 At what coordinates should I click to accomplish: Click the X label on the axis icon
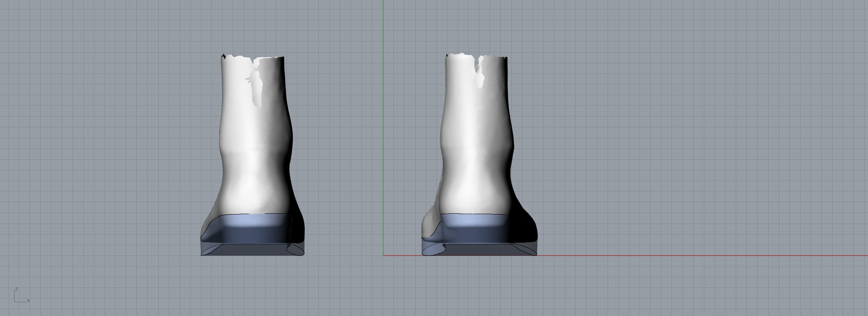28,301
